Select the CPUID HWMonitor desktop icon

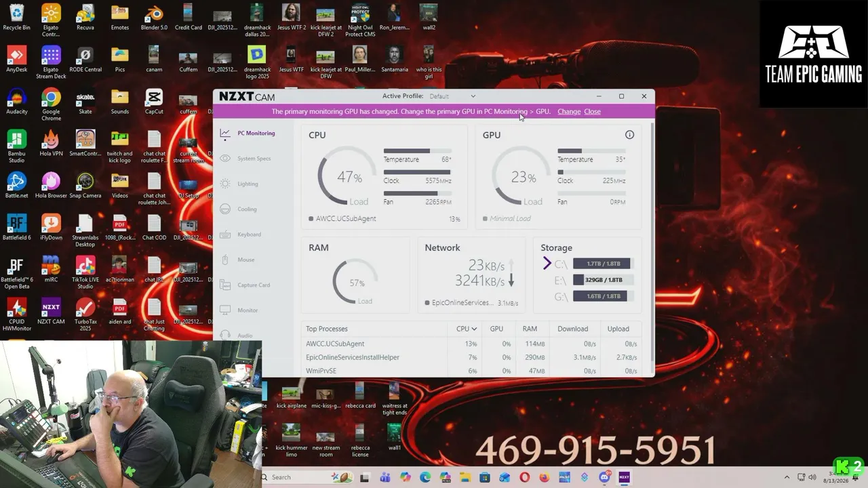pyautogui.click(x=16, y=315)
